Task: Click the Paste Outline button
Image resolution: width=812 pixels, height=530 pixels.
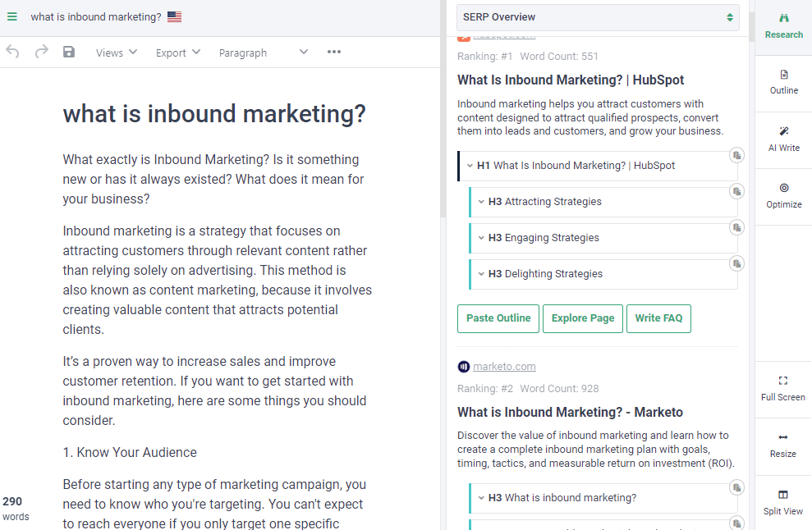Action: coord(498,318)
